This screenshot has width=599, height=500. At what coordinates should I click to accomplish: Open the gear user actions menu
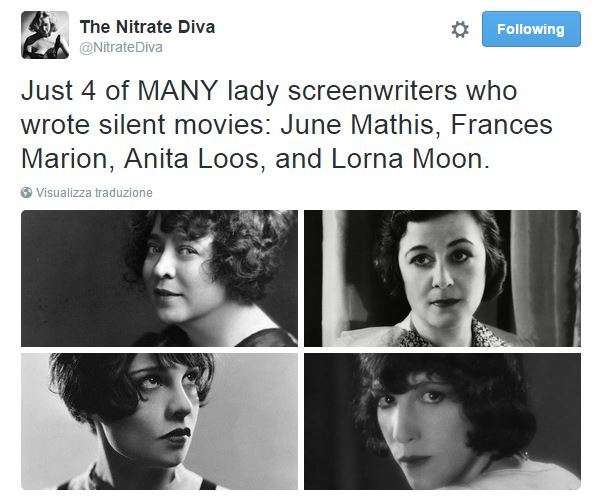pyautogui.click(x=460, y=30)
